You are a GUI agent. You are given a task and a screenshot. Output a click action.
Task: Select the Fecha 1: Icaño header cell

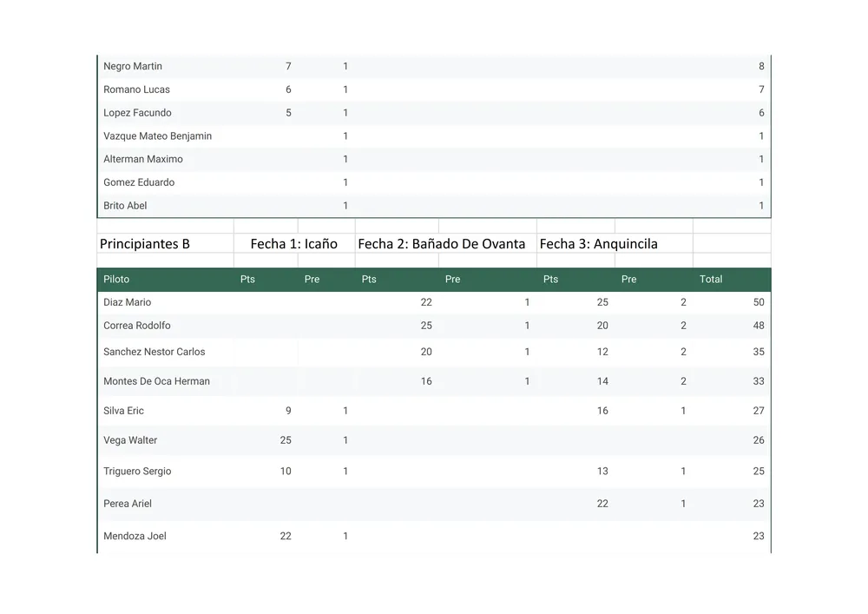(x=293, y=244)
